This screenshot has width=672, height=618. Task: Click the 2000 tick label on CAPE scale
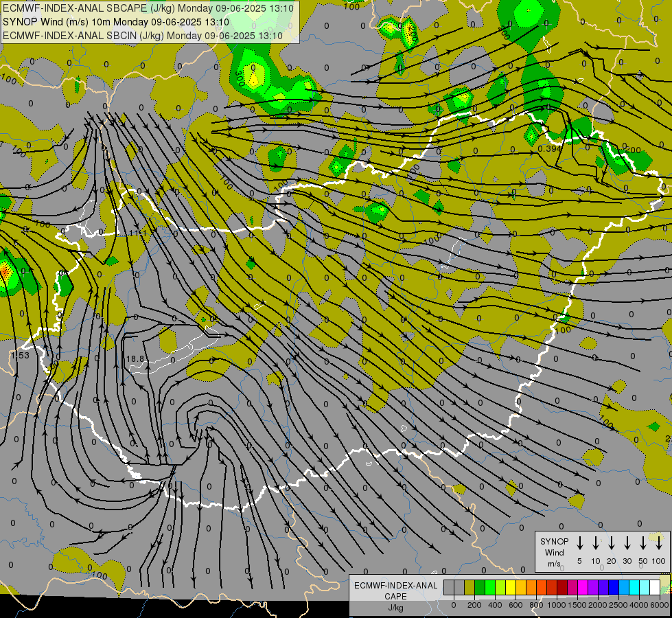pos(598,605)
